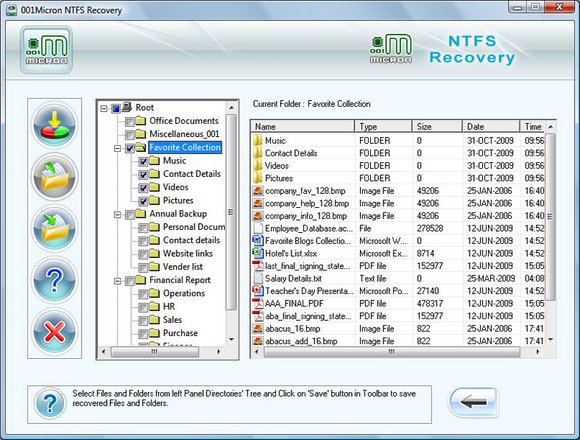Click the red X exit toolbar button
Screen dimensions: 580x440
(54, 331)
